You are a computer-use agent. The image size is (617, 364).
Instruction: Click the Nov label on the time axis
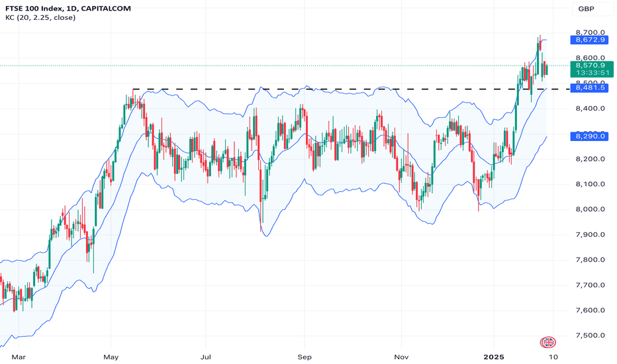[401, 357]
